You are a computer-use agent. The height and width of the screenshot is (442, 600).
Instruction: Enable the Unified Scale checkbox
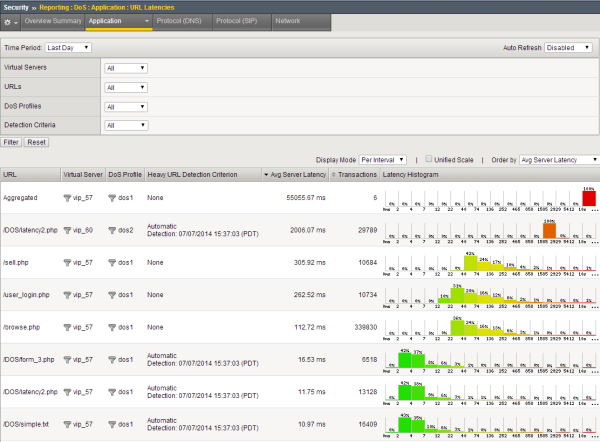[429, 158]
